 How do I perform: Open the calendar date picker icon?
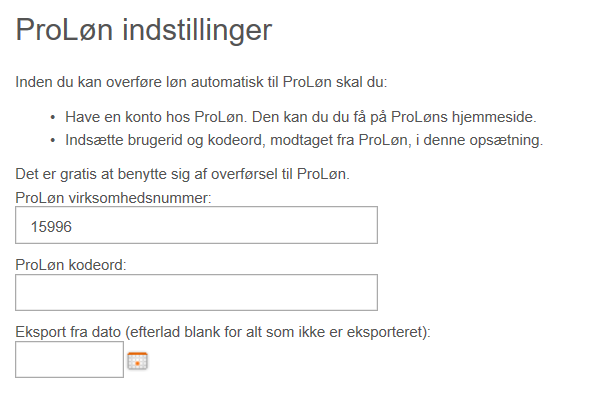(137, 360)
